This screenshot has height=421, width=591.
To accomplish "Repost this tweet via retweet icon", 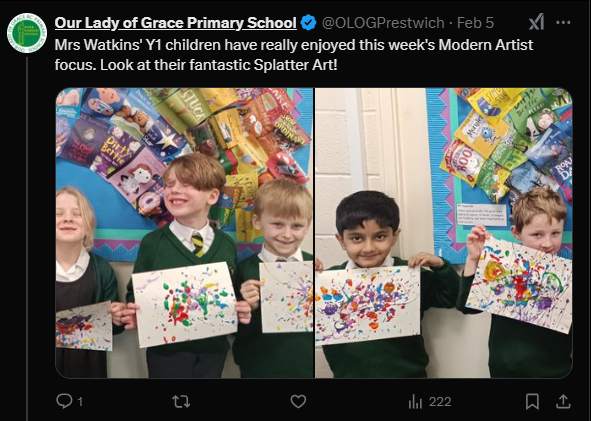I will tap(181, 401).
